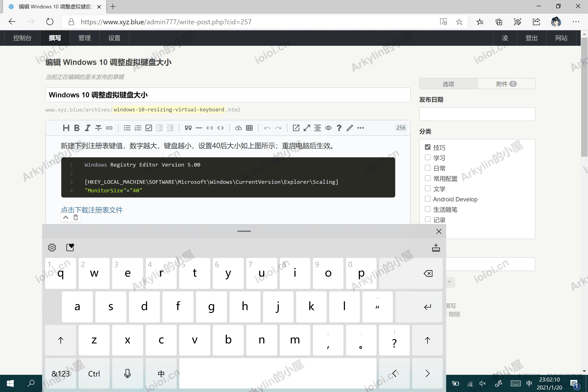Switch the editor to fullscreen mode

[307, 128]
